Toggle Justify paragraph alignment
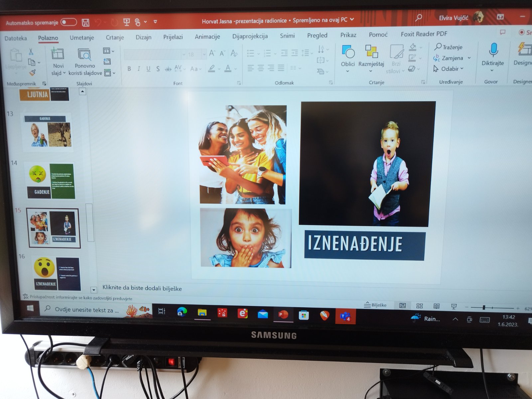 281,68
